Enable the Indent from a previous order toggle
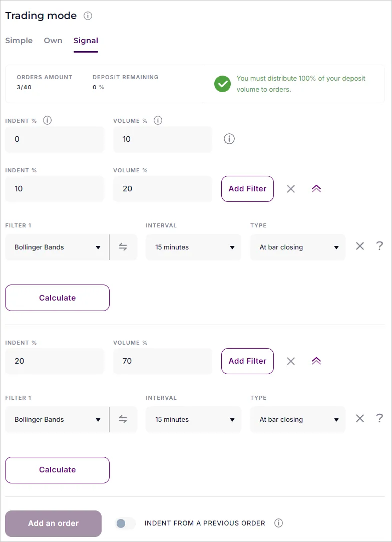Screen dimensions: 392x542 124,523
